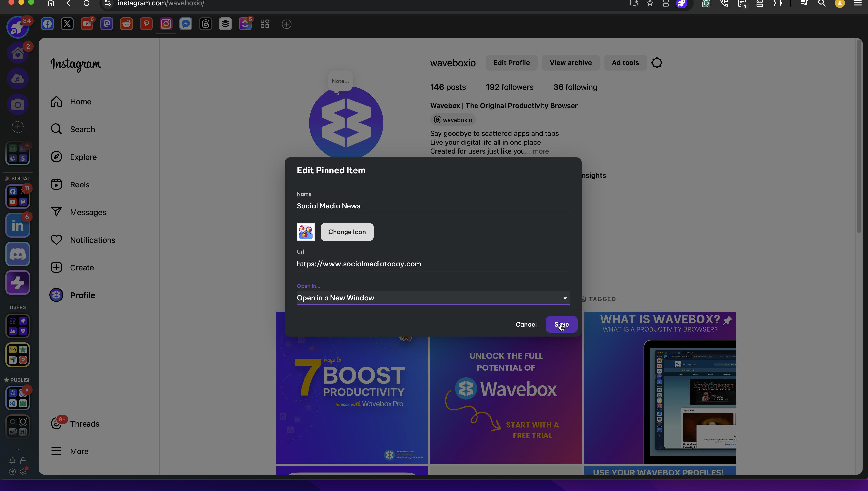Viewport: 868px width, 491px height.
Task: Open the YouTube app tab
Action: click(87, 24)
